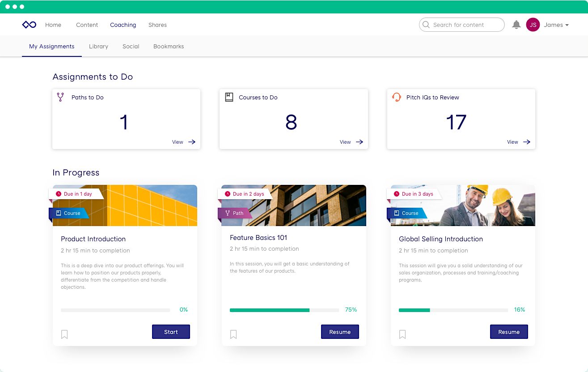The image size is (588, 372).
Task: Click the Course badge on Product Introduction
Action: pos(69,213)
